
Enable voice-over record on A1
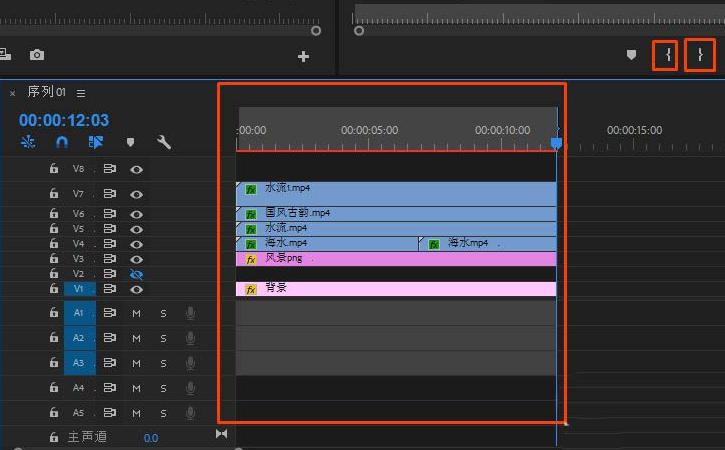point(190,314)
